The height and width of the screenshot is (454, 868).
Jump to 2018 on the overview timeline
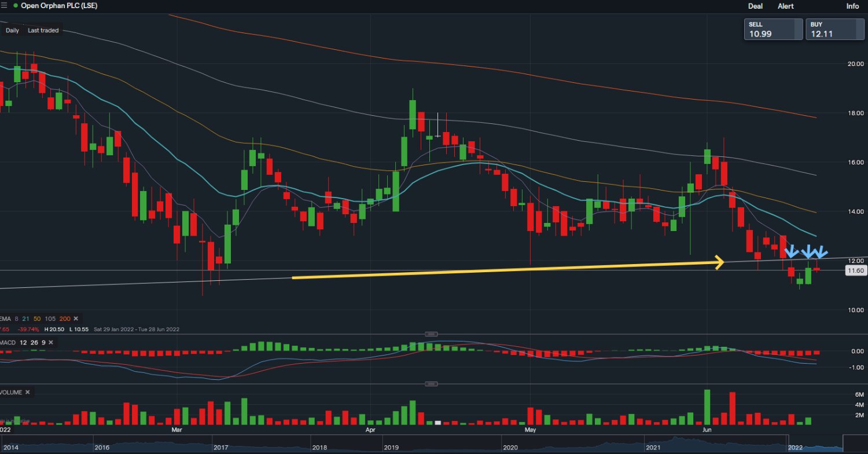point(319,448)
